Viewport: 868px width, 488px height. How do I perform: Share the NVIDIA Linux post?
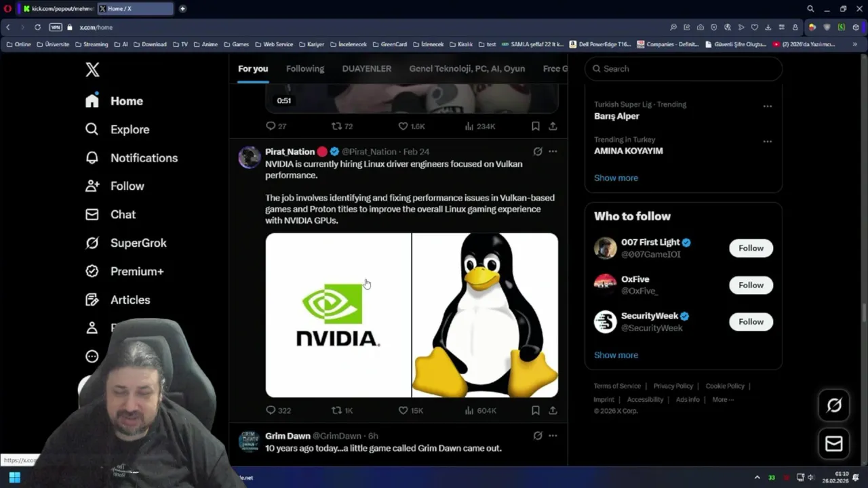553,410
